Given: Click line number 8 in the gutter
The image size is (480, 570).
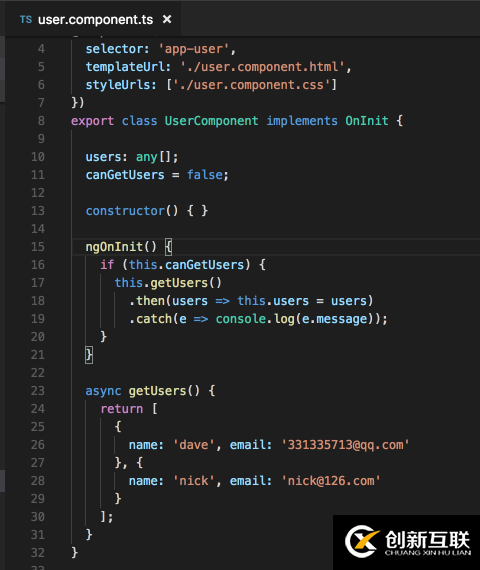Looking at the screenshot, I should click(41, 121).
